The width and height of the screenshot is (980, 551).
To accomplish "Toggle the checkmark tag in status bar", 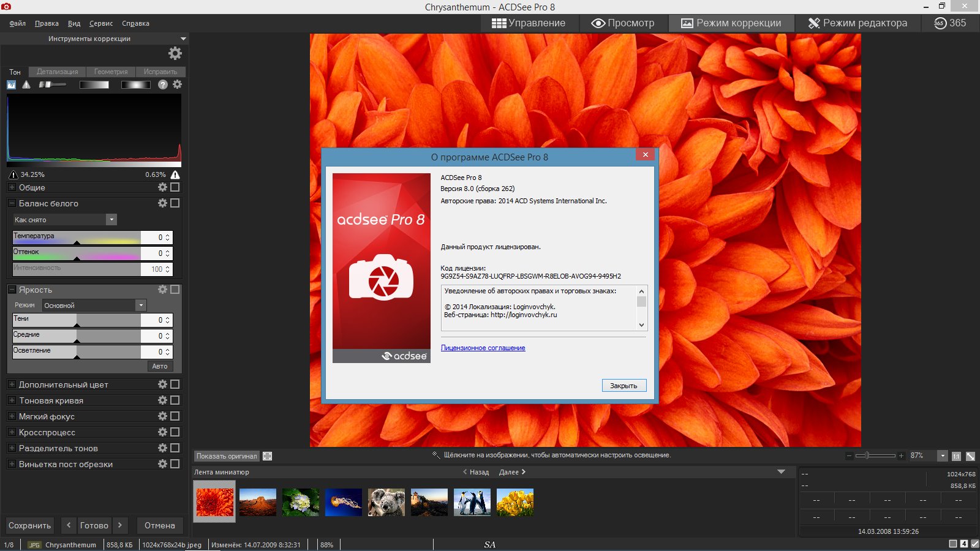I will [974, 544].
